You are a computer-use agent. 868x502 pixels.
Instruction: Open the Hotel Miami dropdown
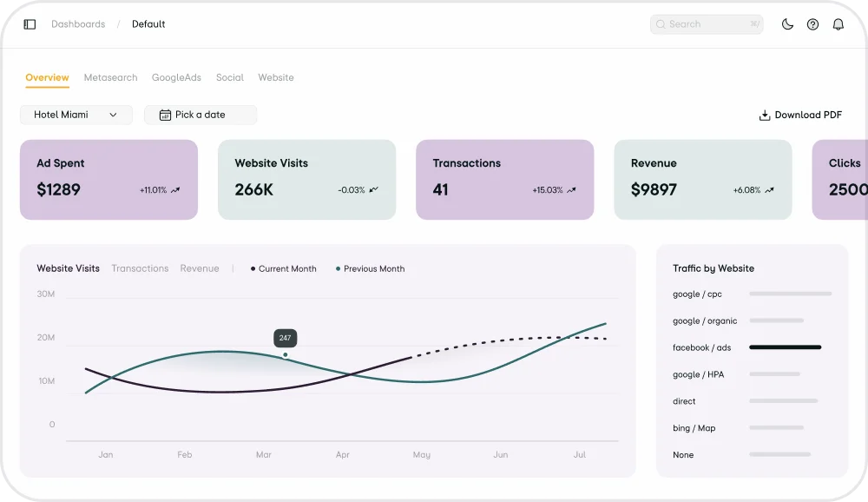(x=76, y=115)
